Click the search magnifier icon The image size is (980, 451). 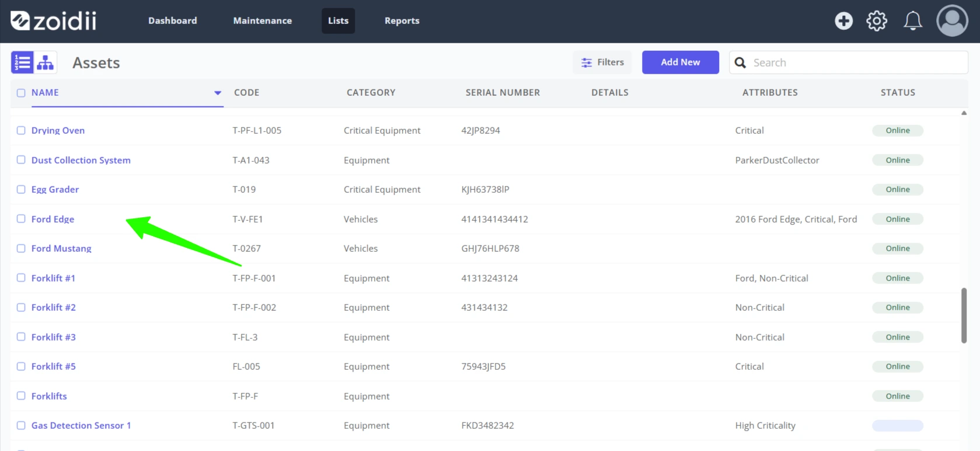click(x=740, y=63)
